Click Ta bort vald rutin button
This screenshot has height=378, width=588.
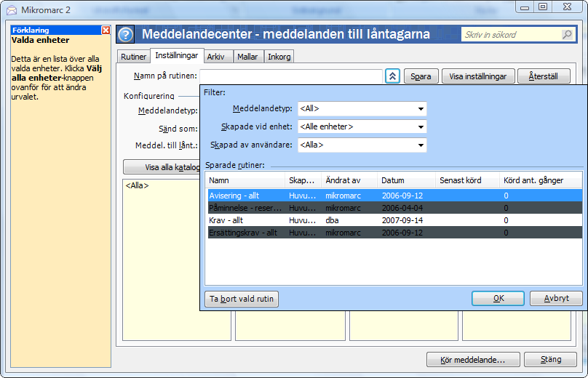click(242, 299)
